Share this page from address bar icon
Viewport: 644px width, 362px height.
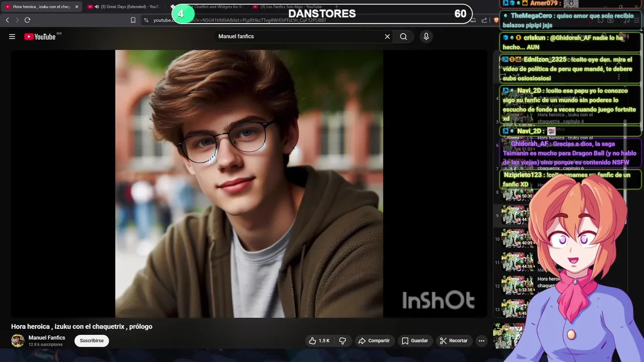[x=484, y=20]
